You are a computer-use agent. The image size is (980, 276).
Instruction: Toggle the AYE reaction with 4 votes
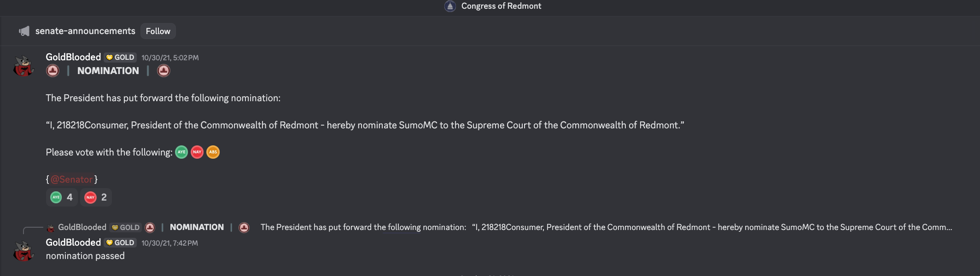(x=62, y=197)
